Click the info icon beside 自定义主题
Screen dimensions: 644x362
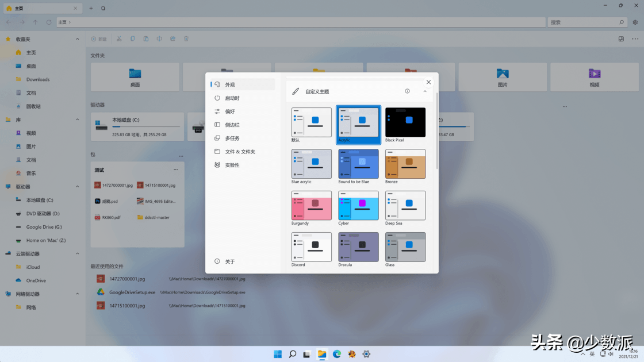click(x=407, y=91)
